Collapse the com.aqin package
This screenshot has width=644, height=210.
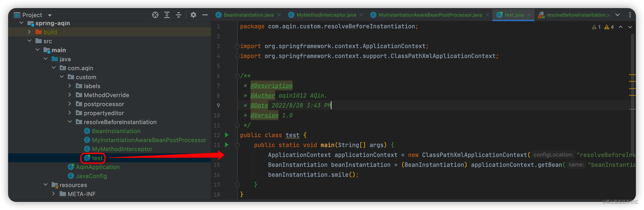54,68
